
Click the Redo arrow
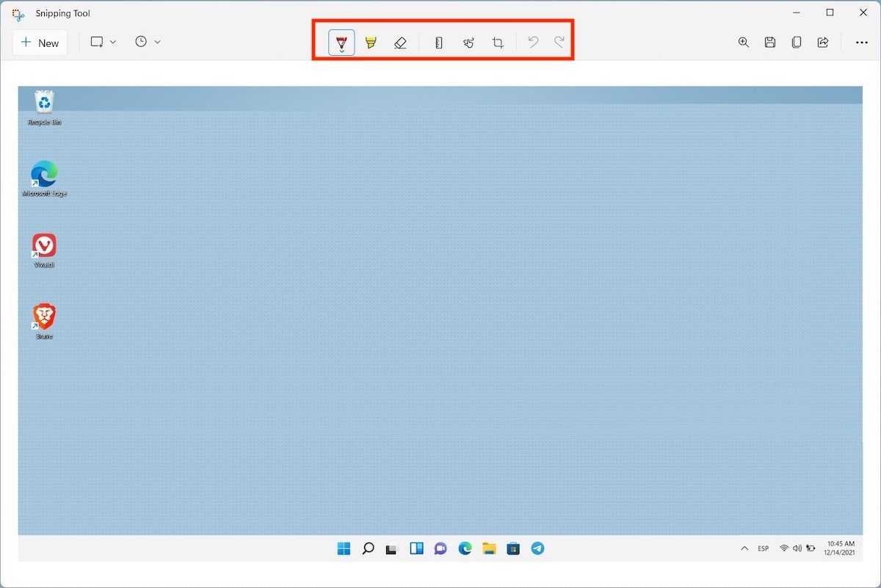coord(559,43)
